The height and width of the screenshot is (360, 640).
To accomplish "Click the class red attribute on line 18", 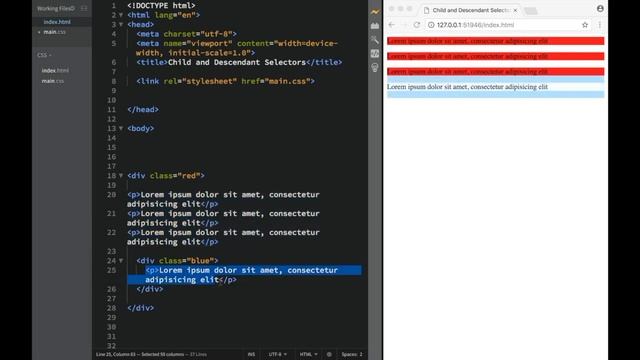I will pyautogui.click(x=175, y=176).
